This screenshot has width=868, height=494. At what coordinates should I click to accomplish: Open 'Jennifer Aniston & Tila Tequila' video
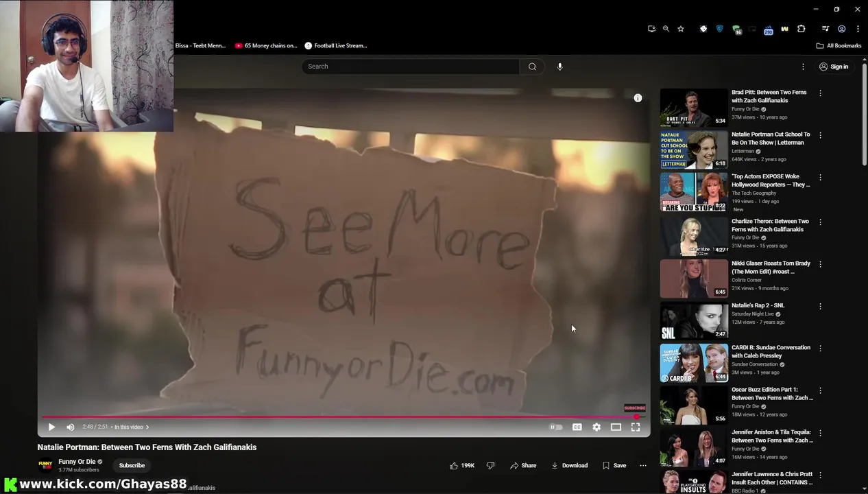[772, 436]
